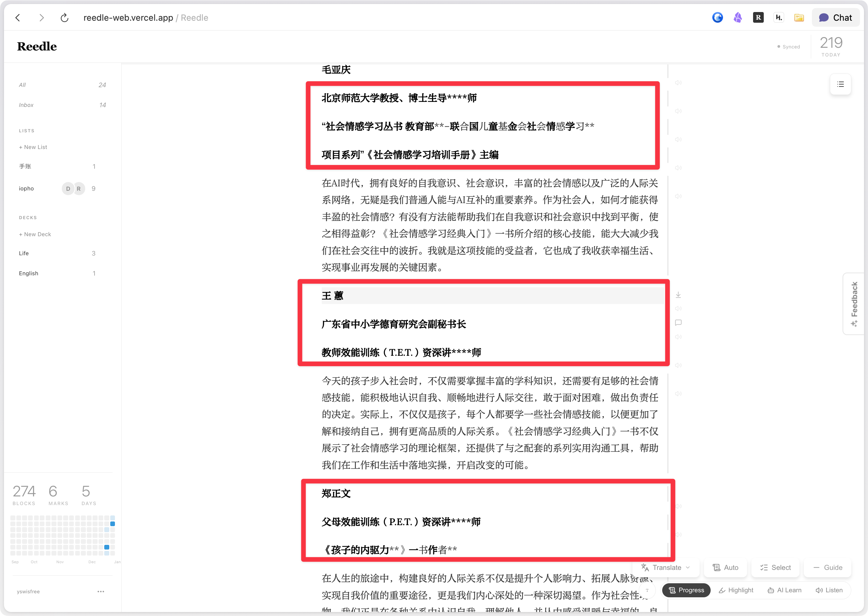
Task: Open the H. browser extension
Action: (x=778, y=17)
